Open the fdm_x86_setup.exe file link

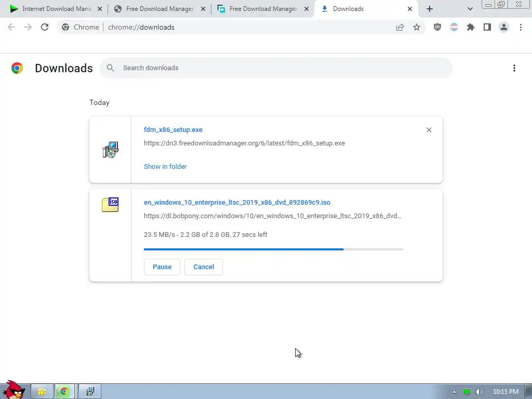click(x=173, y=129)
